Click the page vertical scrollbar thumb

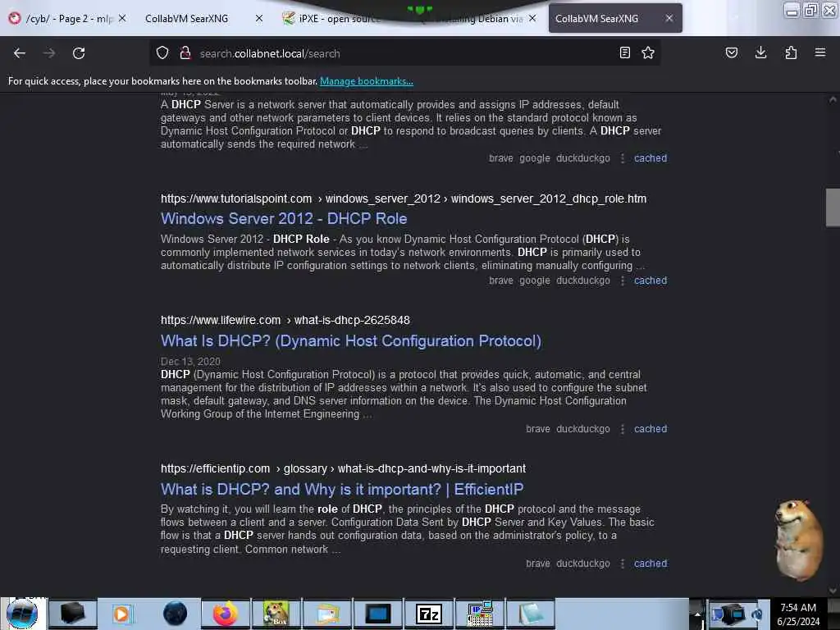[x=833, y=208]
